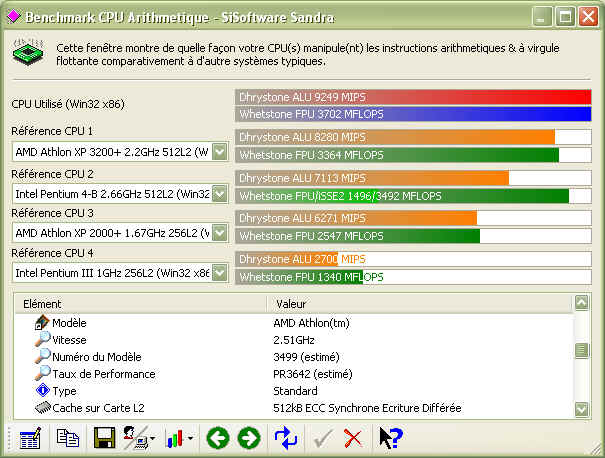Click the Référence CPU 1 label

point(52,131)
